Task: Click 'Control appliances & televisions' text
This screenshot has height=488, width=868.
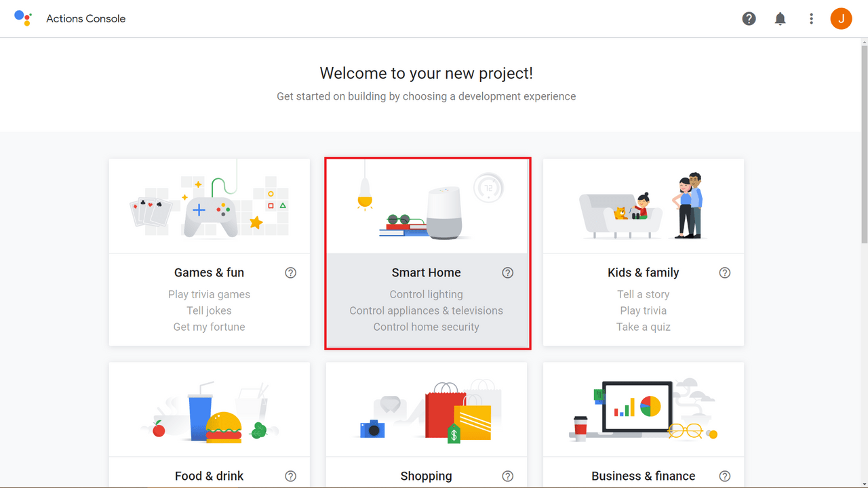Action: [x=427, y=310]
